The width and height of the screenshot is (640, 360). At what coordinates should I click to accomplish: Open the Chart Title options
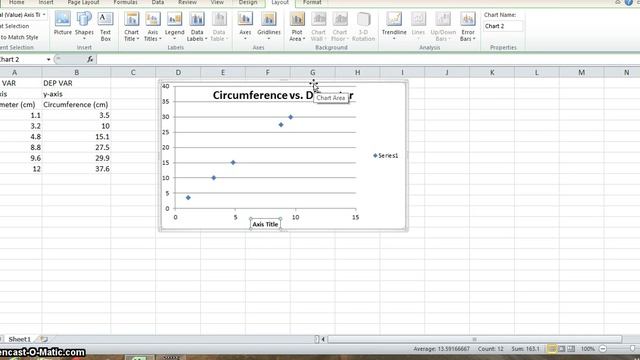point(131,26)
